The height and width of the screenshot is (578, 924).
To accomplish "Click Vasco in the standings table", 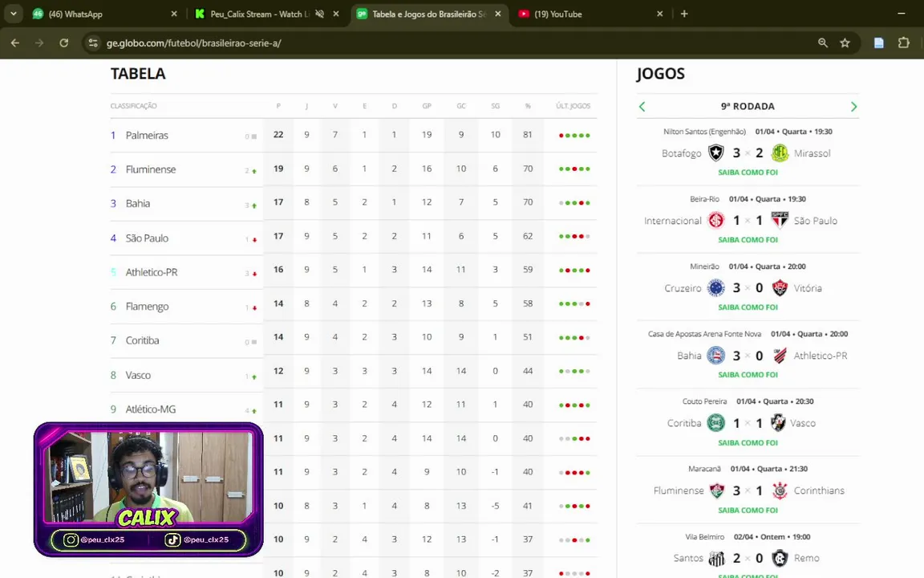I will (138, 375).
